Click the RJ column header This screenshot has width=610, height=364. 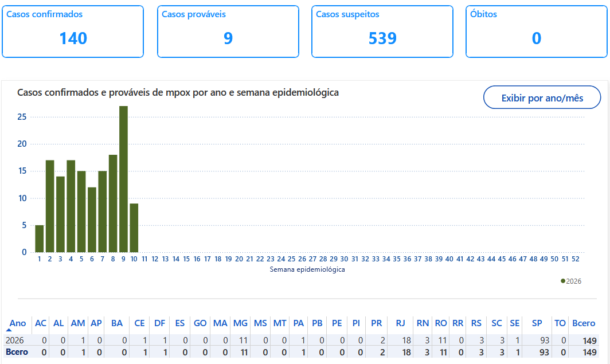(401, 323)
